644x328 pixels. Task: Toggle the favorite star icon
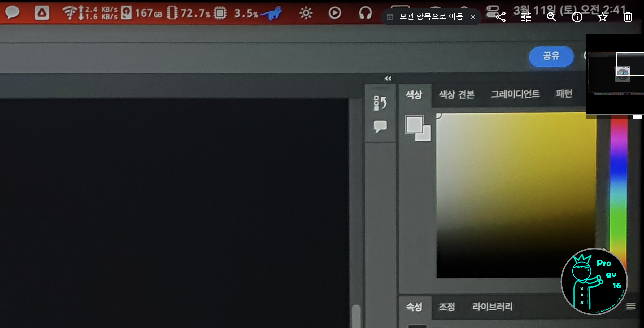pos(602,17)
